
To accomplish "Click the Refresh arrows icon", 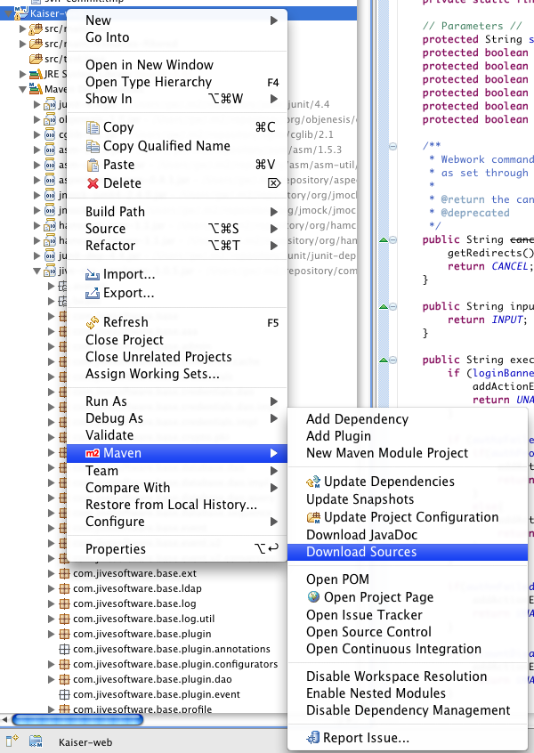I will (x=92, y=322).
